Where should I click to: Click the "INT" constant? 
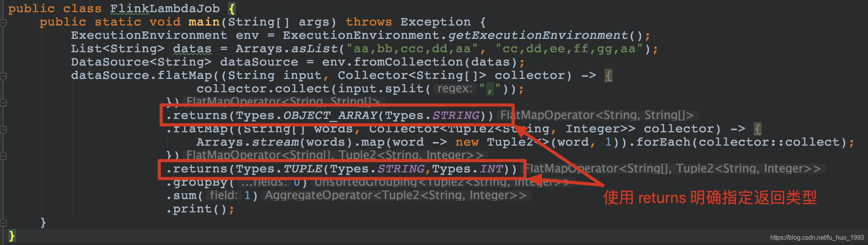(x=491, y=169)
